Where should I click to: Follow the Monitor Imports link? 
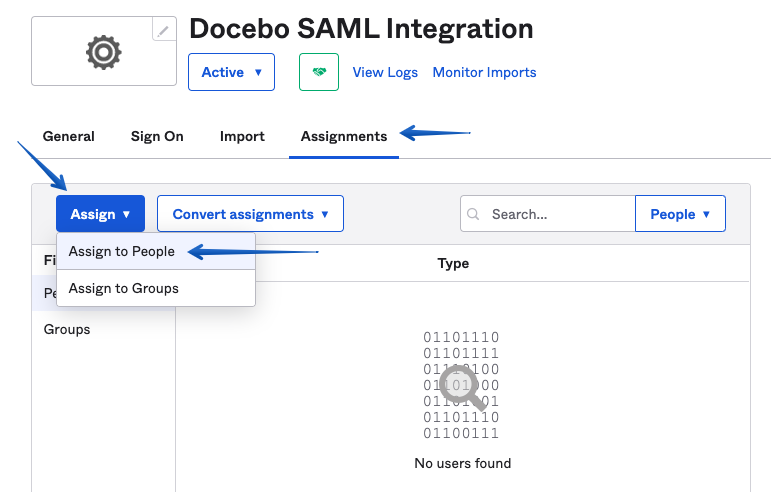coord(484,72)
